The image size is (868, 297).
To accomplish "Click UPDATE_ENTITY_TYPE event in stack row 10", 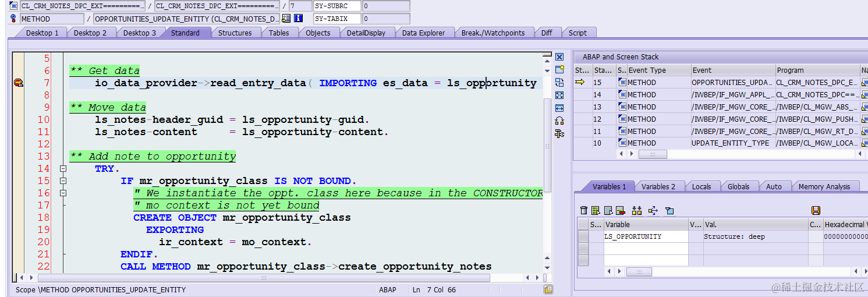I will click(x=732, y=143).
